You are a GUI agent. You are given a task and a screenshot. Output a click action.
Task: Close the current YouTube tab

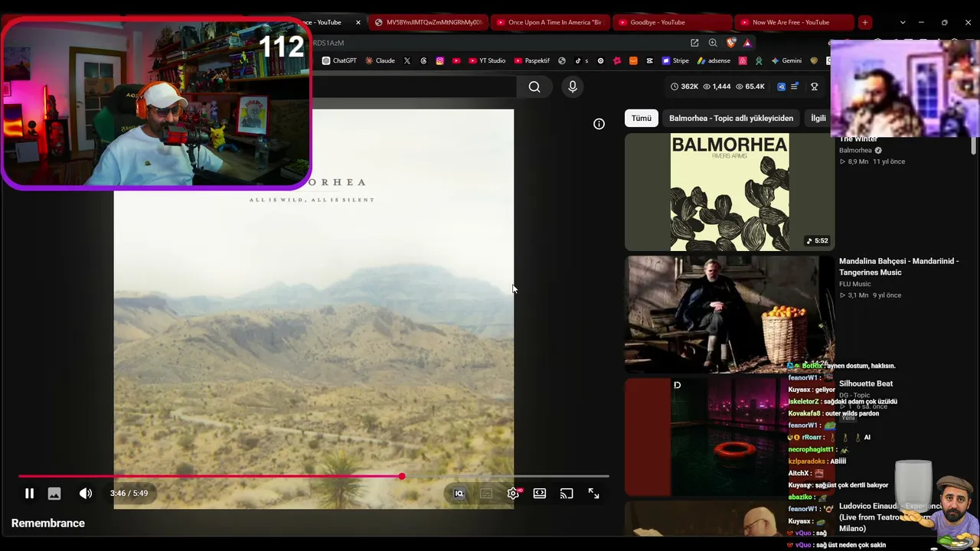[358, 22]
